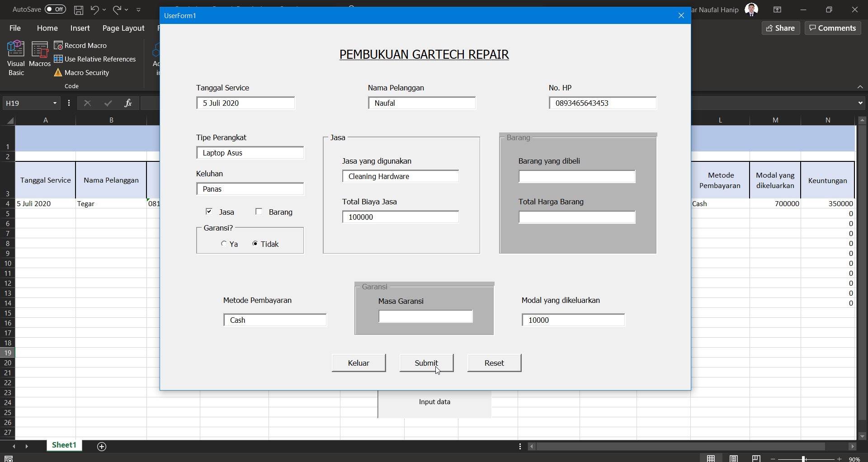This screenshot has height=462, width=868.
Task: Uncheck the Jasa checkbox
Action: pos(209,211)
